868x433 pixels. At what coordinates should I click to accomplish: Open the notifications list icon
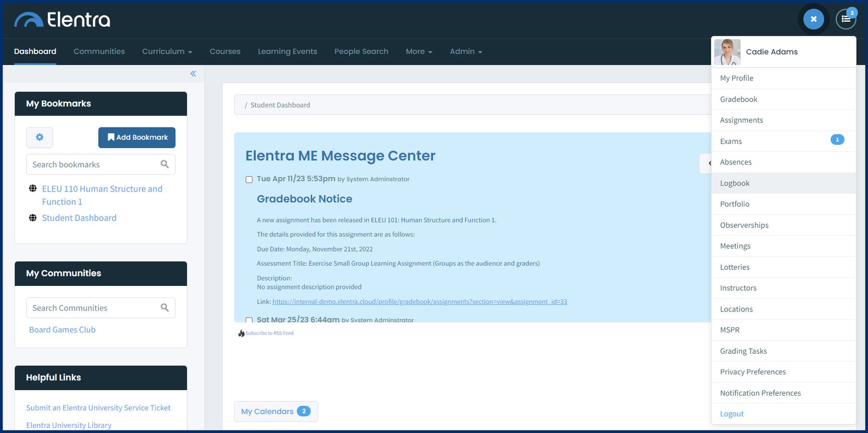pyautogui.click(x=845, y=20)
